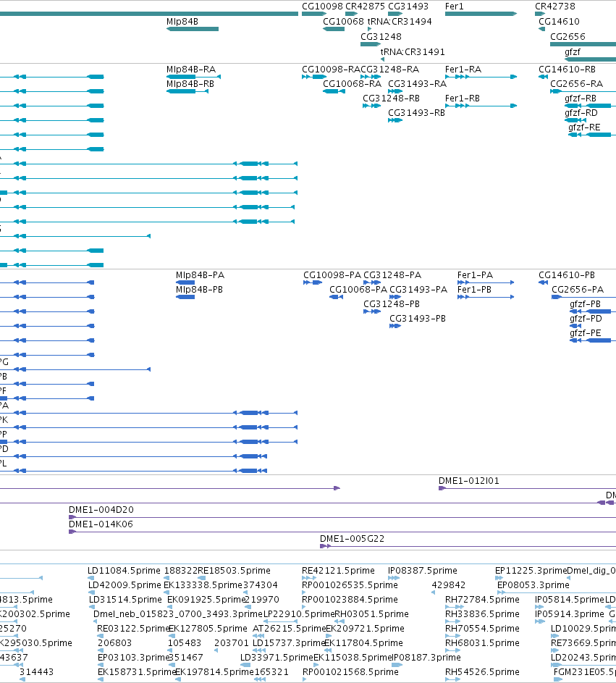
Task: Click the CR42738 gene label
Action: (555, 7)
